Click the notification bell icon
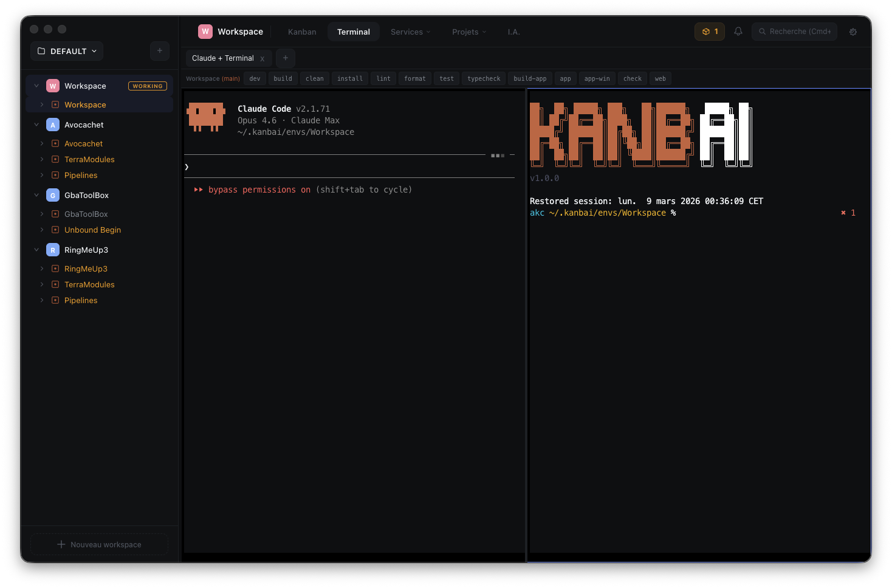 point(738,32)
